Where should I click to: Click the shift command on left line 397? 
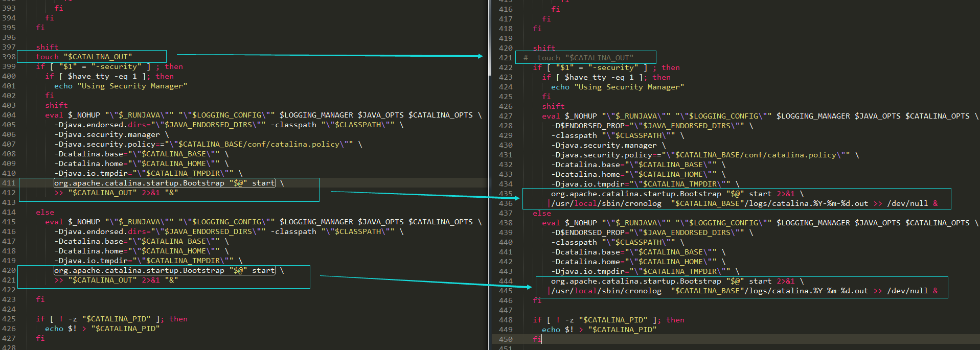tap(47, 47)
